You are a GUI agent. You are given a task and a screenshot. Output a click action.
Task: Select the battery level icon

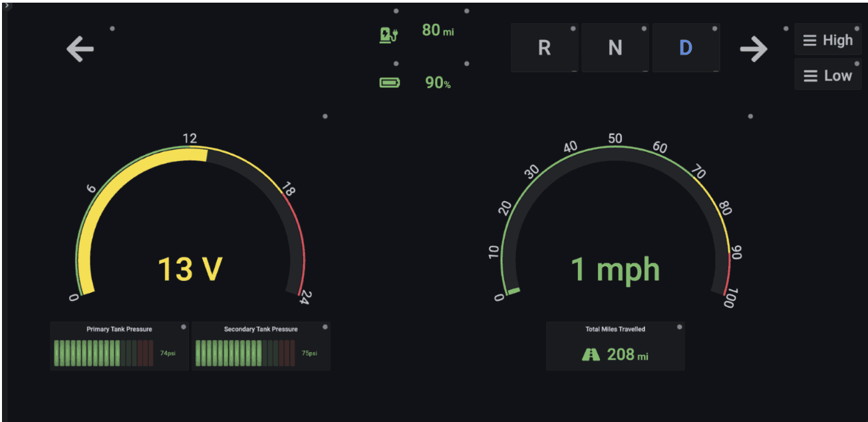point(389,83)
